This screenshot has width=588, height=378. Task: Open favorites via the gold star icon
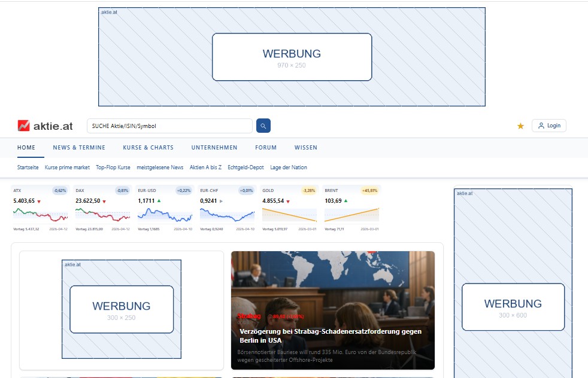[x=520, y=126]
